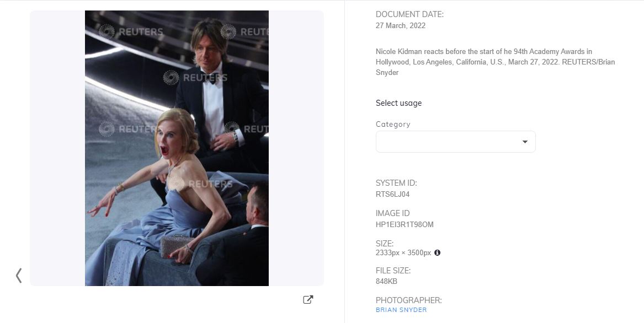Click the IMAGE ID label
The height and width of the screenshot is (323, 644).
click(392, 213)
